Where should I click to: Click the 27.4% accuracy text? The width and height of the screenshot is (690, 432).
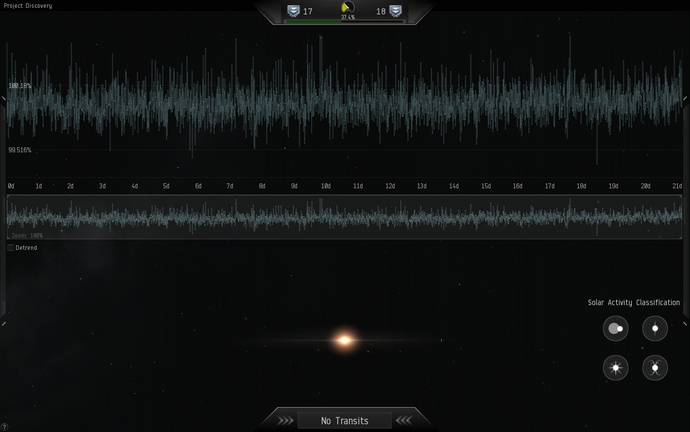click(348, 17)
